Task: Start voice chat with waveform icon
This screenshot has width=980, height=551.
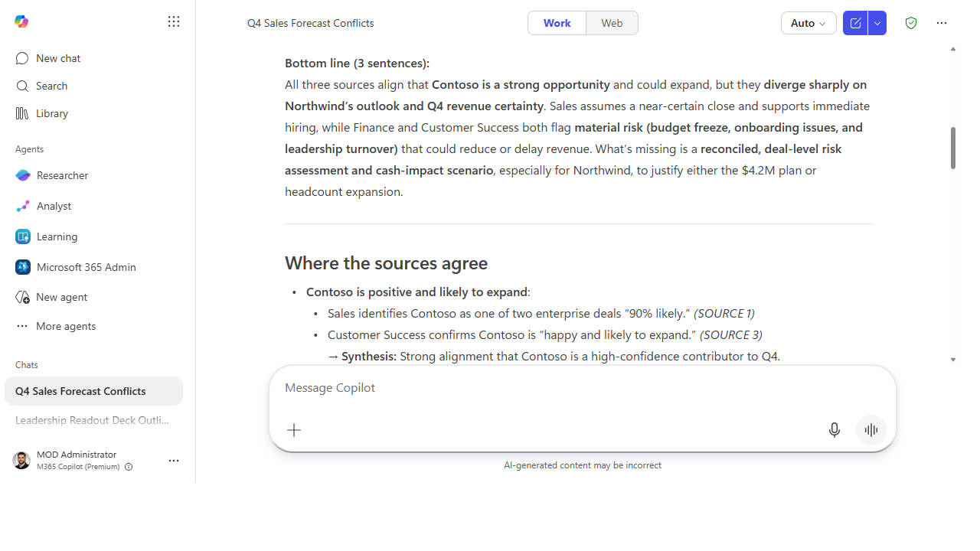Action: point(871,430)
